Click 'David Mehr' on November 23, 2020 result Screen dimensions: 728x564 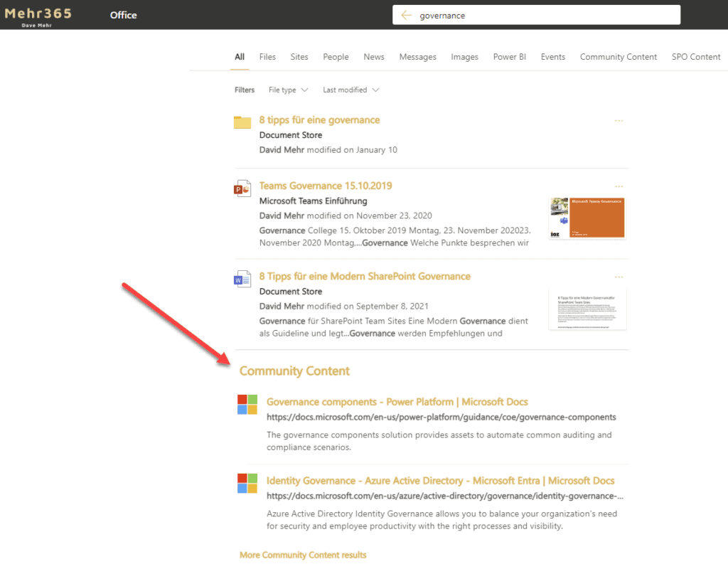click(x=282, y=216)
